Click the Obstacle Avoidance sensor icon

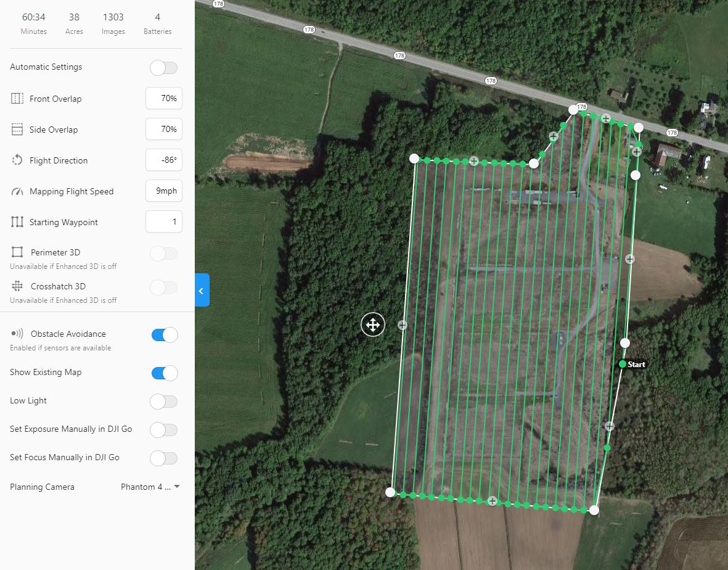17,334
